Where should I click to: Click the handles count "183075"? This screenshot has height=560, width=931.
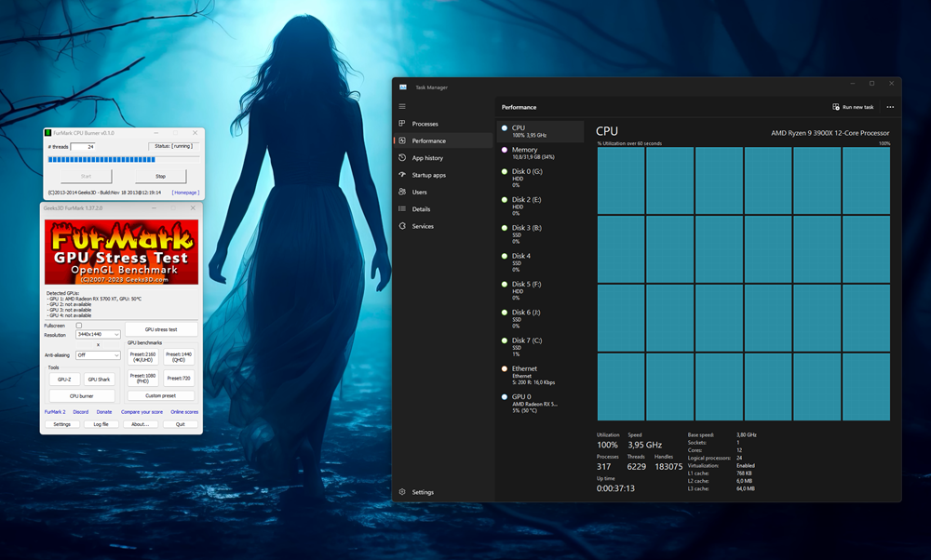point(668,467)
